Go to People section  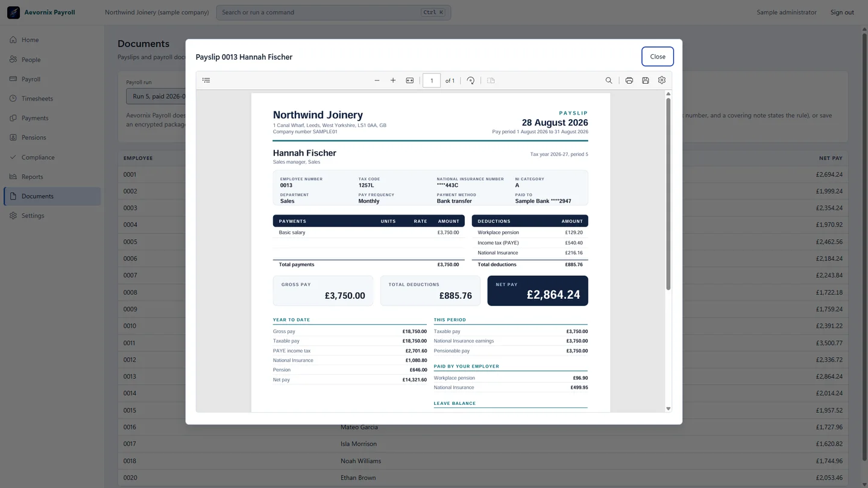tap(52, 60)
